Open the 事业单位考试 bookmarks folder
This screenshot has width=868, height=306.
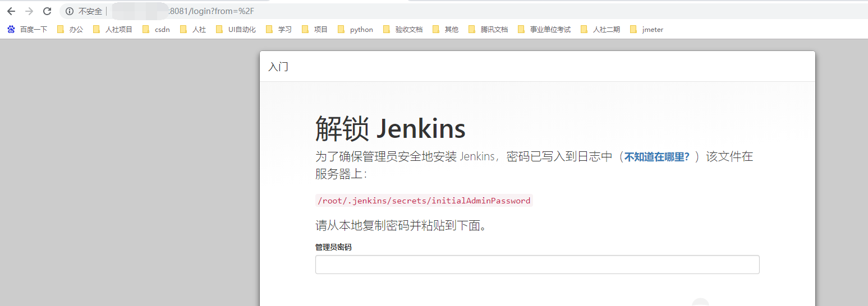pos(544,30)
